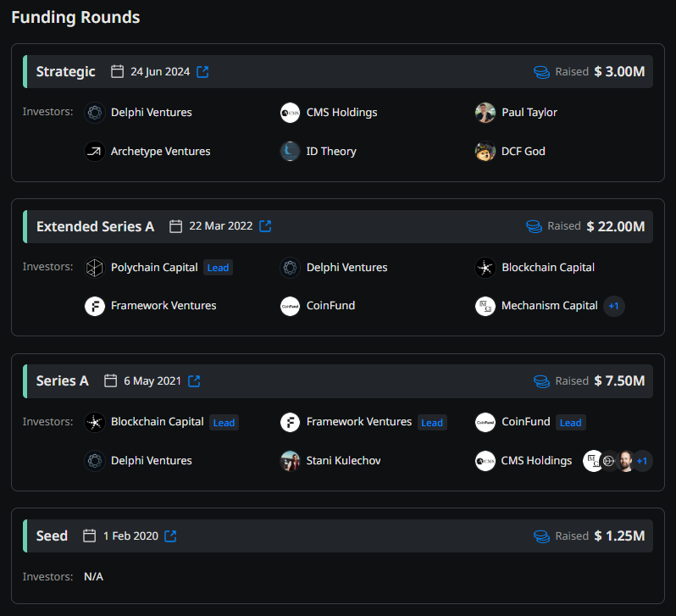This screenshot has height=616, width=676.
Task: Open DCF God investor profile
Action: click(524, 152)
